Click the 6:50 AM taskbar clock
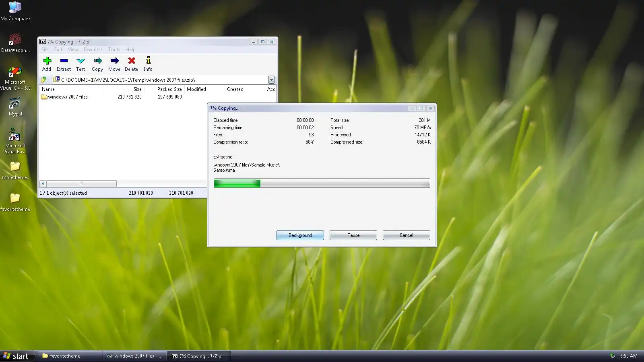 pos(629,356)
